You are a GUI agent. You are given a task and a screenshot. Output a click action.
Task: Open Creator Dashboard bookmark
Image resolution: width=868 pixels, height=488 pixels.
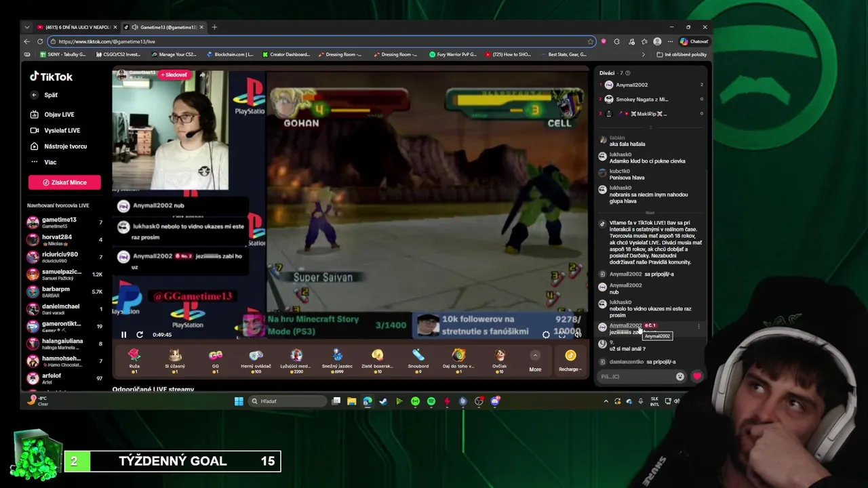point(285,54)
